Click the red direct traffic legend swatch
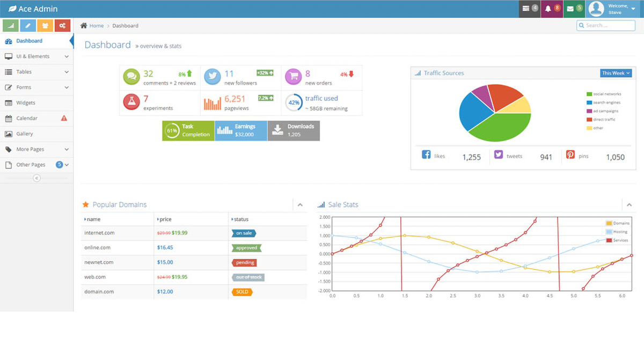This screenshot has height=362, width=644. point(589,120)
